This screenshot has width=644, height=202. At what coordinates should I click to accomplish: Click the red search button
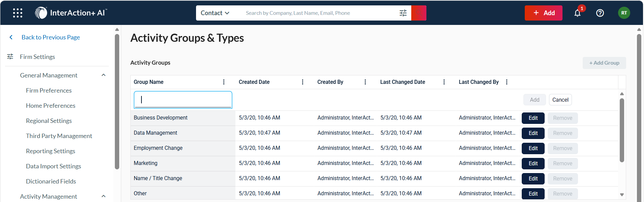point(419,13)
